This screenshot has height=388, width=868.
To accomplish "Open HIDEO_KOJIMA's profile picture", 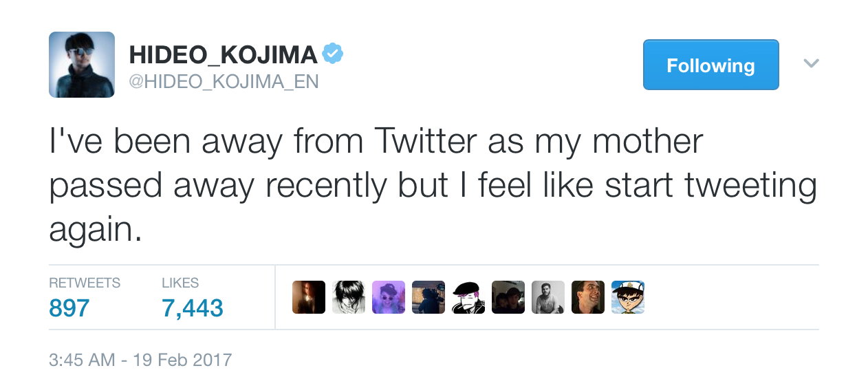I will point(82,65).
